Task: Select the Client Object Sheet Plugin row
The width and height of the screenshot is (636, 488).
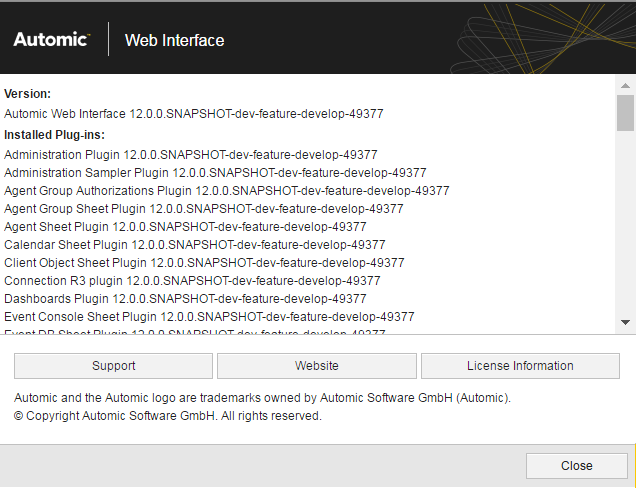Action: pos(204,262)
